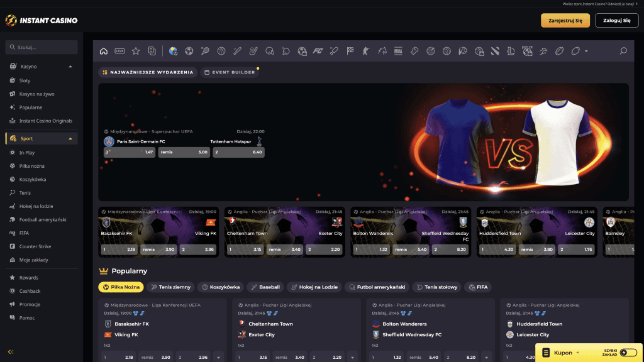Image resolution: width=644 pixels, height=362 pixels.
Task: Select the table tennis paddle icon
Action: [x=286, y=51]
